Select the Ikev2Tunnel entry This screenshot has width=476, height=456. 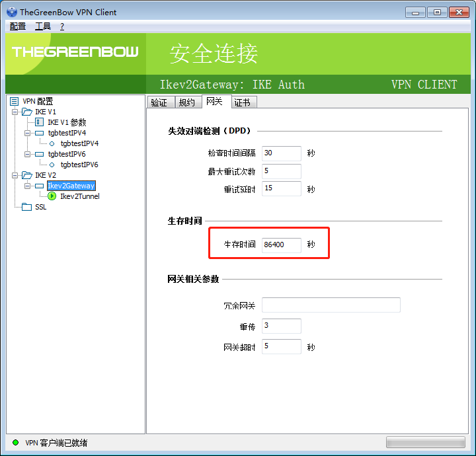point(80,196)
